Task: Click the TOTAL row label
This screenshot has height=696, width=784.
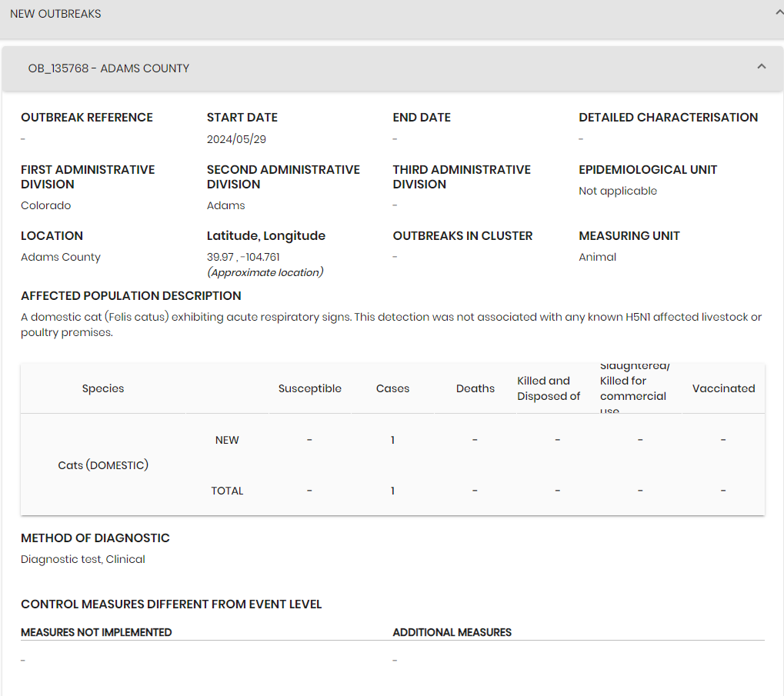Action: (227, 491)
